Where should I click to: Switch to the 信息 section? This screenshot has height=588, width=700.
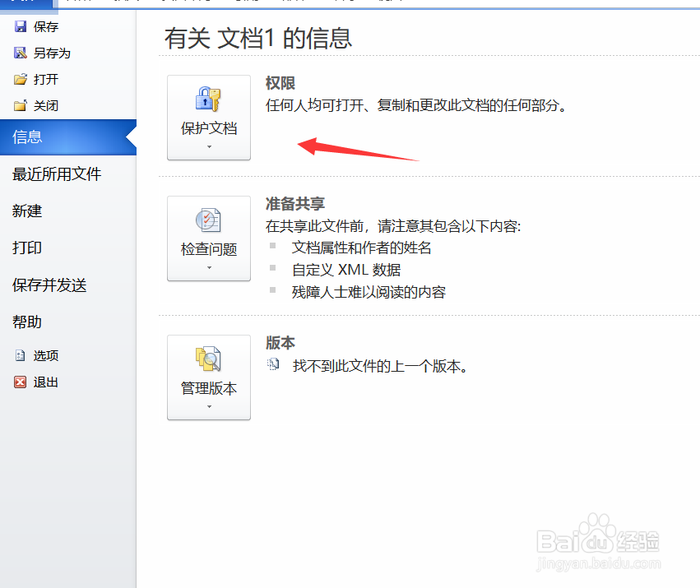26,137
